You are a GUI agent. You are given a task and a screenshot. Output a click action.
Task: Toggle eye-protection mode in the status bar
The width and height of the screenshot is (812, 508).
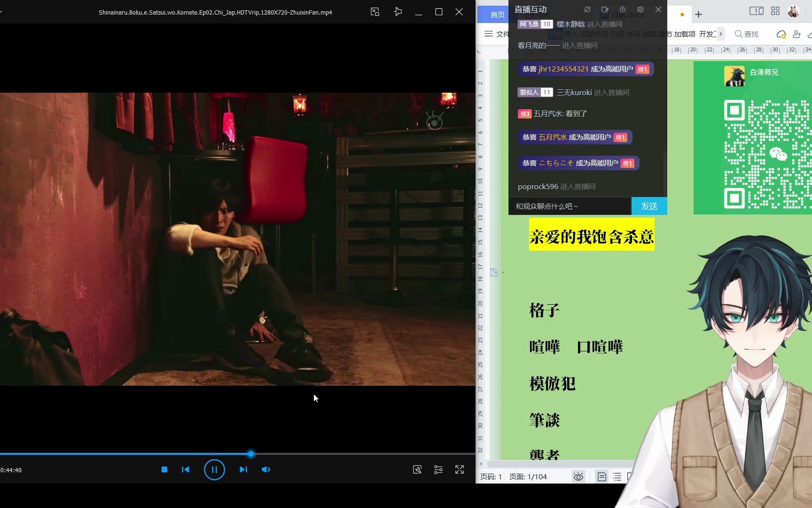point(578,476)
